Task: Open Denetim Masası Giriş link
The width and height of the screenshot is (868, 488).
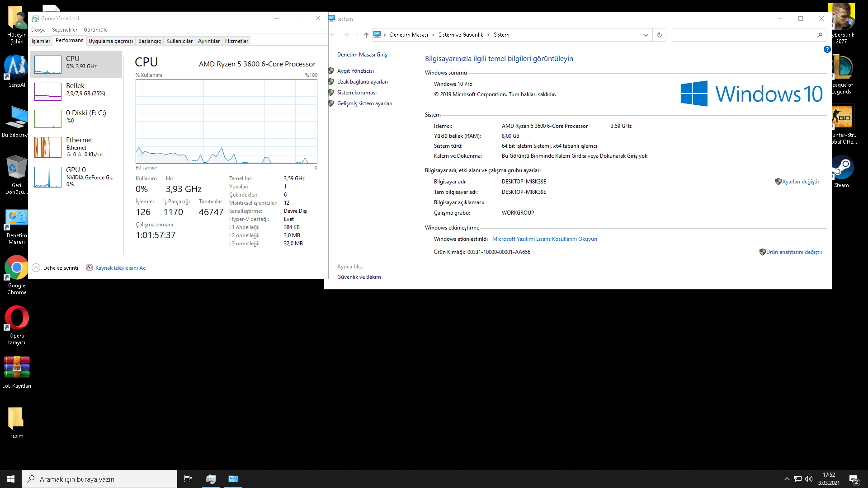Action: coord(362,55)
